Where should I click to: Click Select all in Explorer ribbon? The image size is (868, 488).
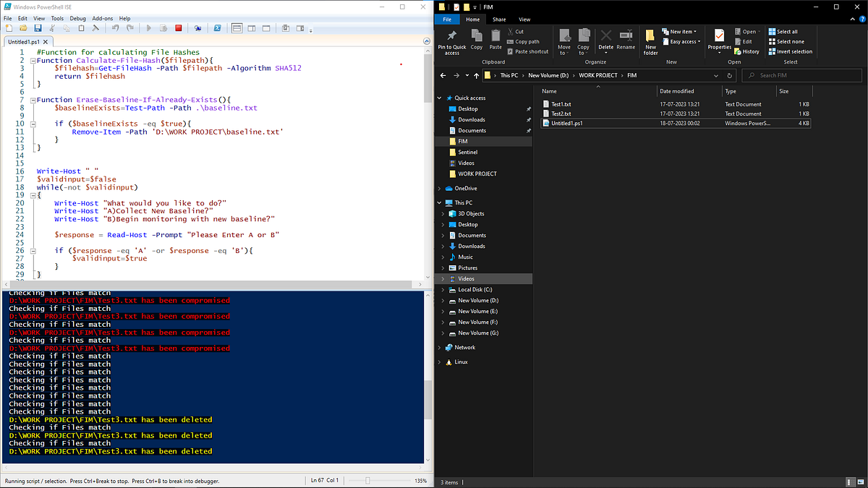783,32
